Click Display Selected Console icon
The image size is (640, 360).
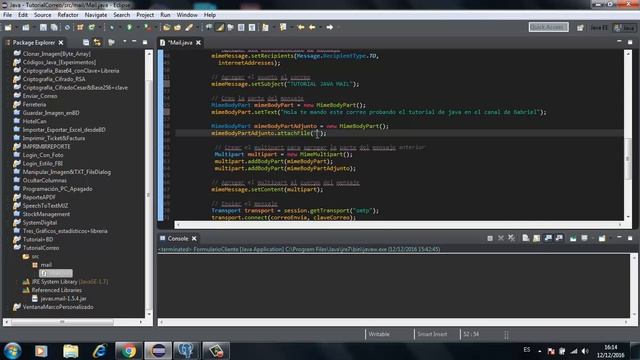pyautogui.click(x=584, y=238)
